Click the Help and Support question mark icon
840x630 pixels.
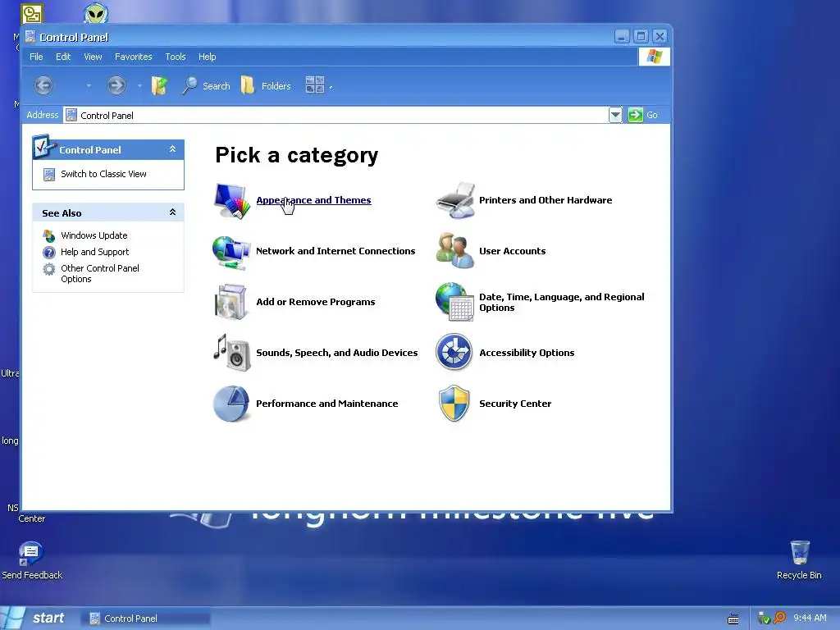click(x=48, y=253)
